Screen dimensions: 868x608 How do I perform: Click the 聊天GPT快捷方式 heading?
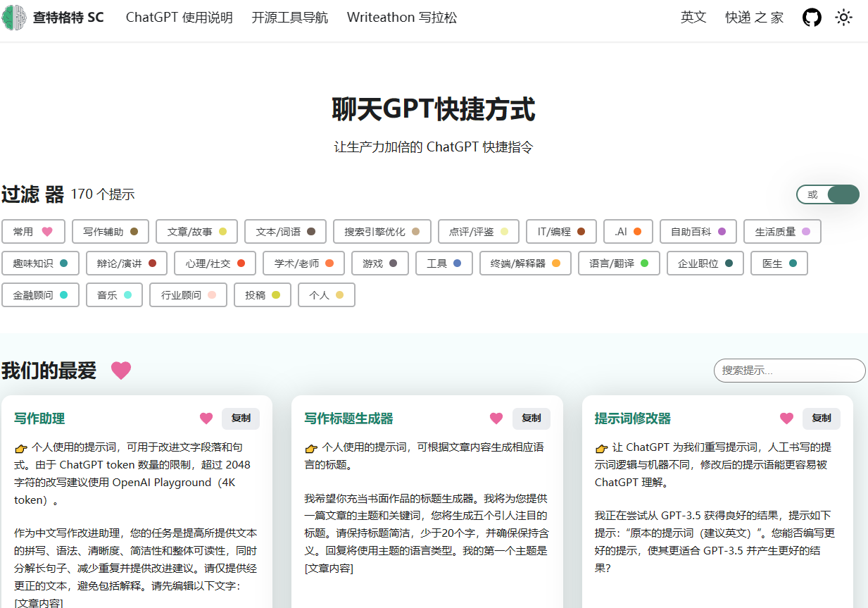tap(434, 110)
